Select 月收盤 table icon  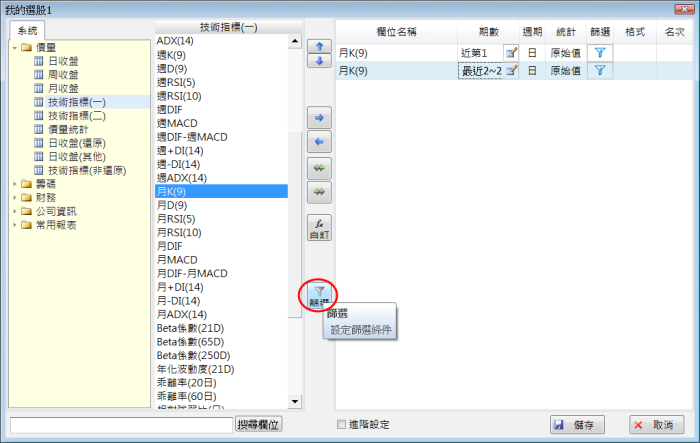point(39,88)
